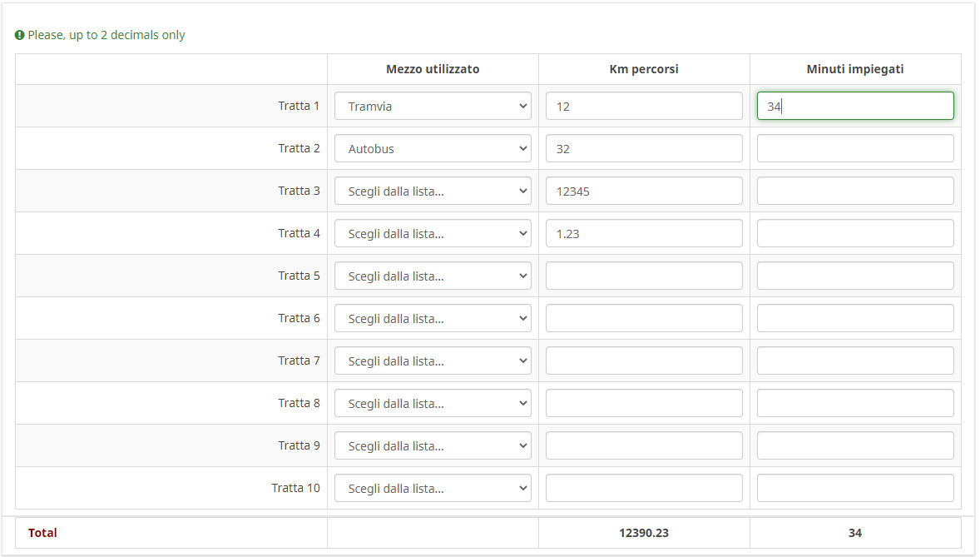Click the Tratta 2 Km percorsi field
The height and width of the screenshot is (557, 980).
tap(644, 148)
